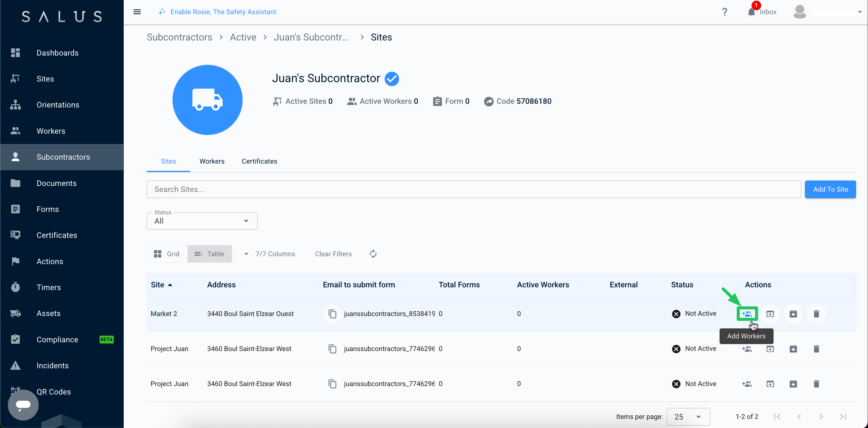Click the user avatar in the header

pyautogui.click(x=800, y=12)
